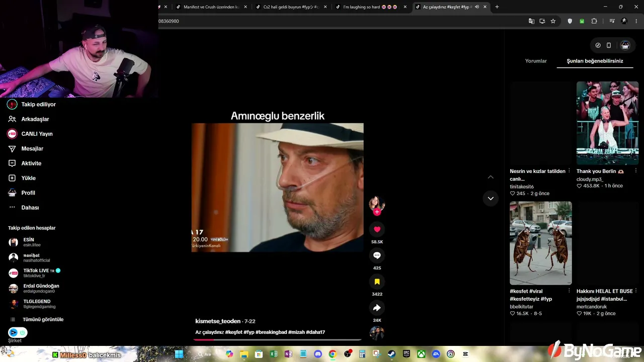The height and width of the screenshot is (362, 644).
Task: Open a new browser tab
Action: coord(497,7)
